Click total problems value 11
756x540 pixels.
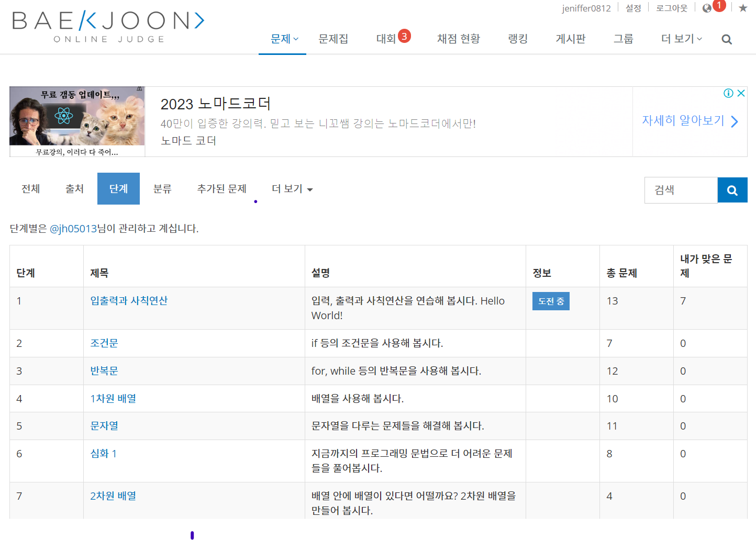(x=612, y=426)
